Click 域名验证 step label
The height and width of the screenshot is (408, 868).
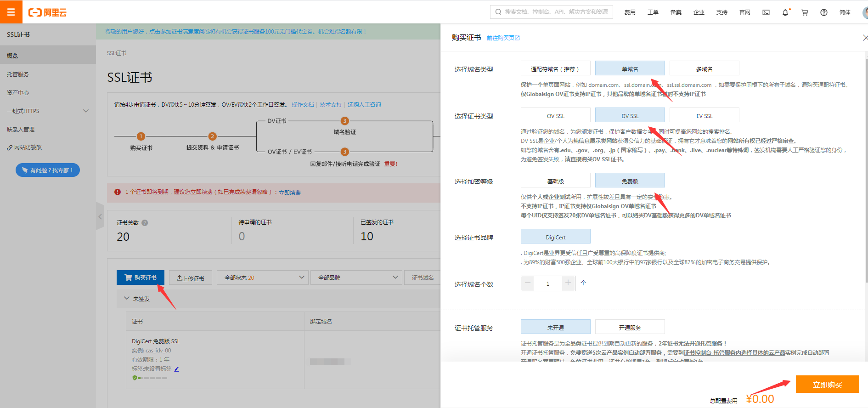point(344,132)
